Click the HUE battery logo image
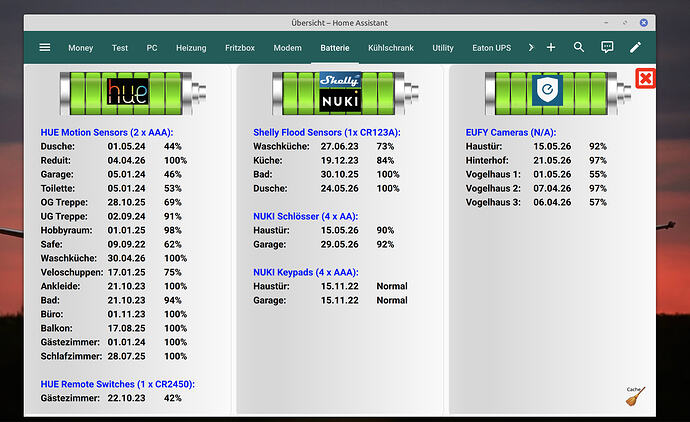 pos(133,94)
